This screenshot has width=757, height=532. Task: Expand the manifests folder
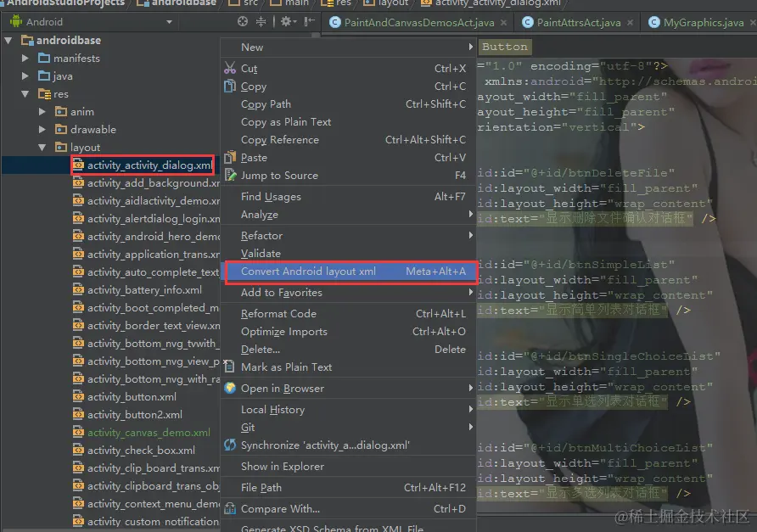click(x=25, y=59)
